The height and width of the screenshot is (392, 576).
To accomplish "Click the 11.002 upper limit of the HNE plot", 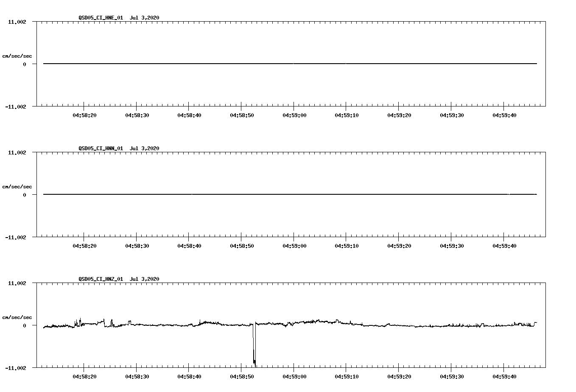I will [17, 22].
